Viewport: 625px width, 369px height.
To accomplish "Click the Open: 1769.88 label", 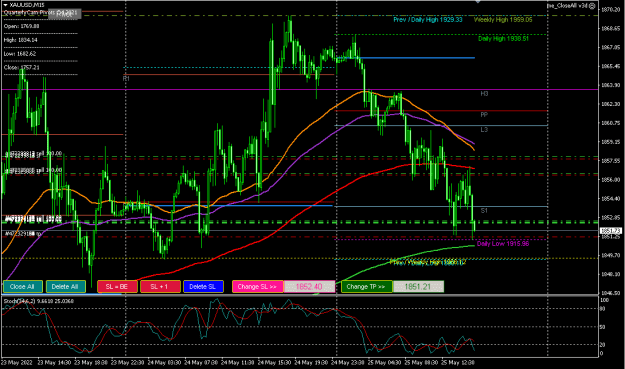I will pos(22,26).
